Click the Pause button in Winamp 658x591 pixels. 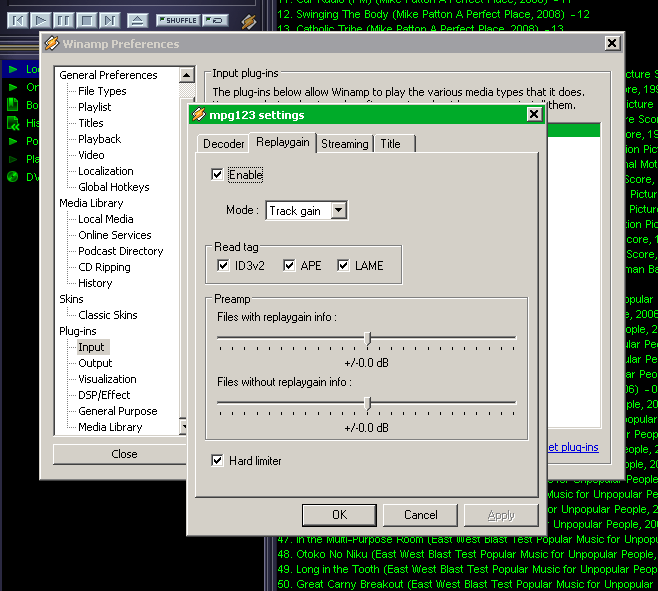pyautogui.click(x=63, y=20)
